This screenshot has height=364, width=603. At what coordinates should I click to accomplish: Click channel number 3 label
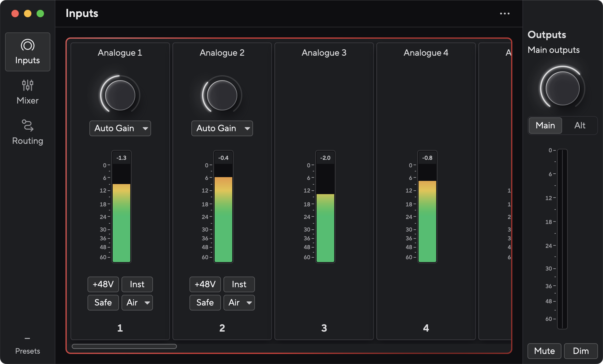[x=324, y=328]
